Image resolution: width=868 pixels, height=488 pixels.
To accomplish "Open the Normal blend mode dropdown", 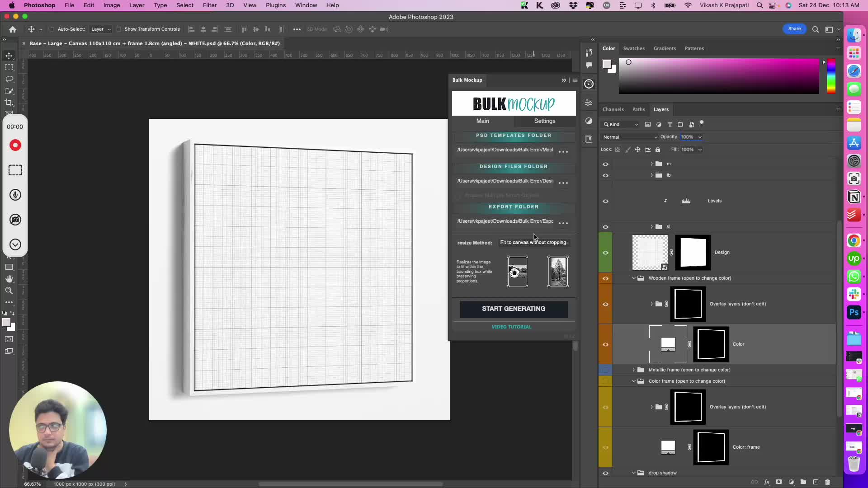I will coord(629,137).
